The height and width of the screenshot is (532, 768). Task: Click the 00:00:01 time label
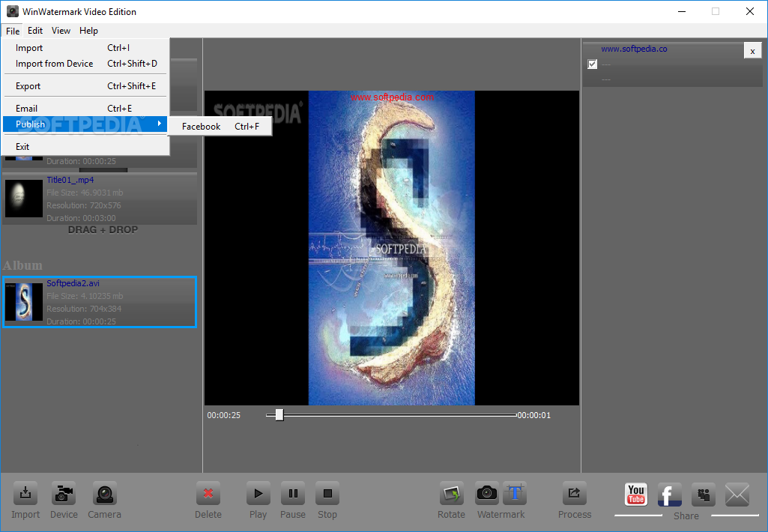pyautogui.click(x=534, y=415)
